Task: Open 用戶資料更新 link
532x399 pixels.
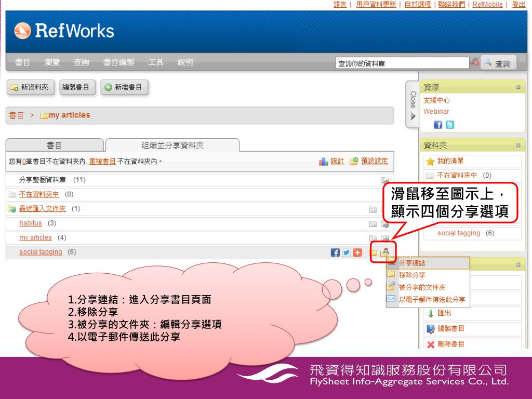Action: pos(376,4)
